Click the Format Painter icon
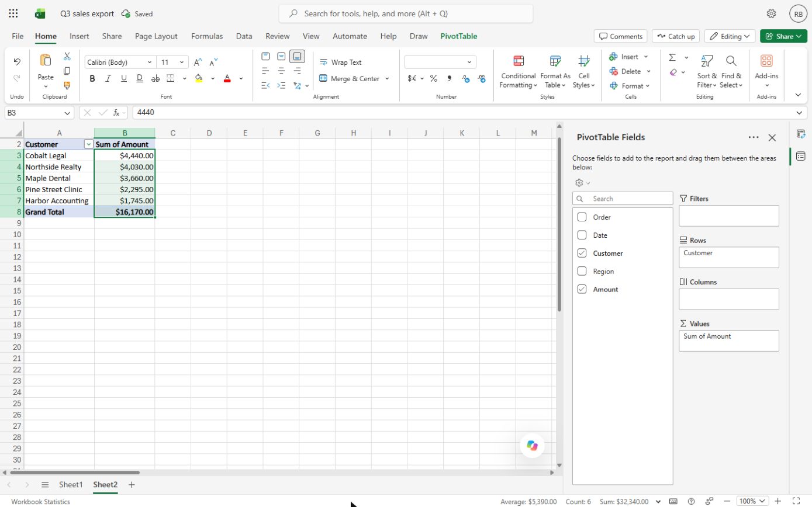 67,85
